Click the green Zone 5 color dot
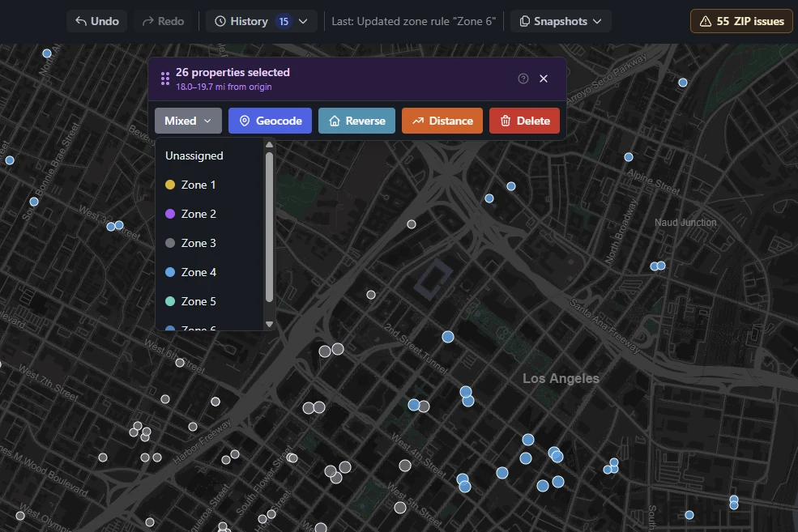 click(x=170, y=301)
